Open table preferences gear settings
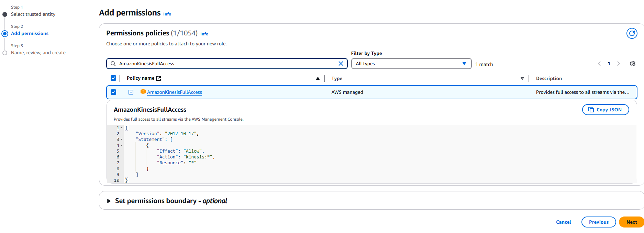 [633, 64]
